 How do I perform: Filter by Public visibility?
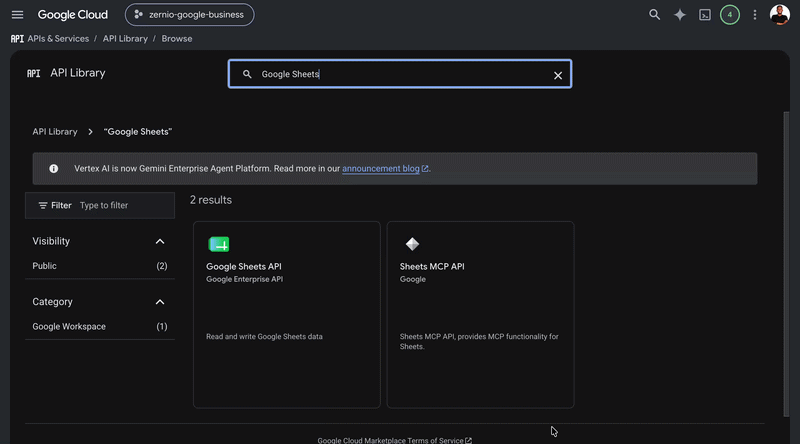[99, 266]
